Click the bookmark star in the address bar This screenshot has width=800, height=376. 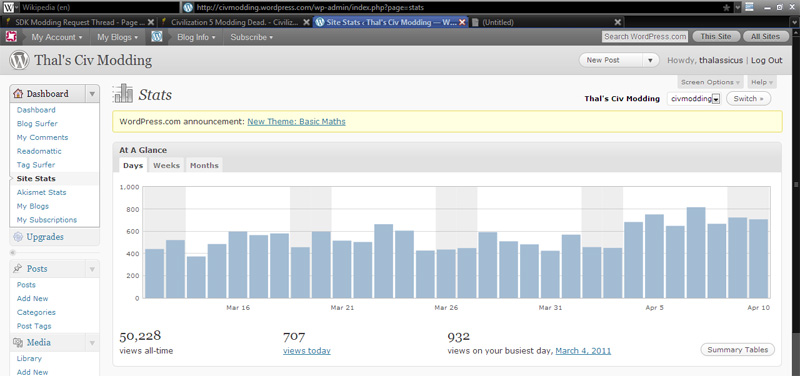[726, 7]
